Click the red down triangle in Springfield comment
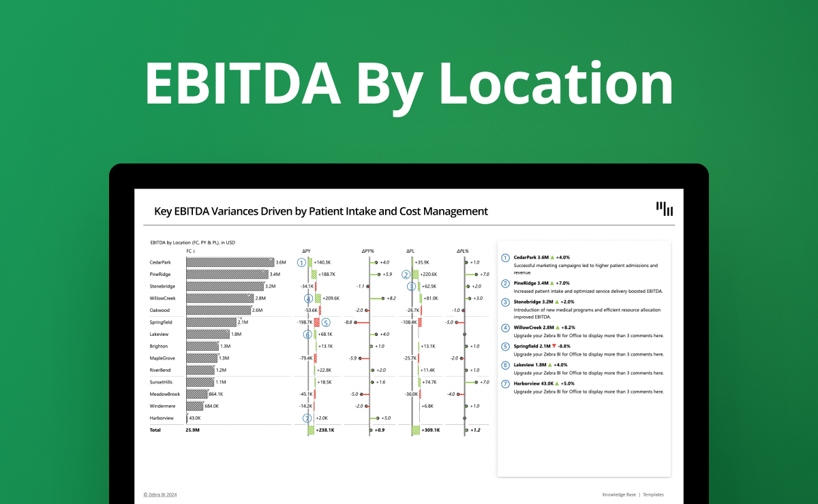The height and width of the screenshot is (504, 818). pyautogui.click(x=554, y=346)
